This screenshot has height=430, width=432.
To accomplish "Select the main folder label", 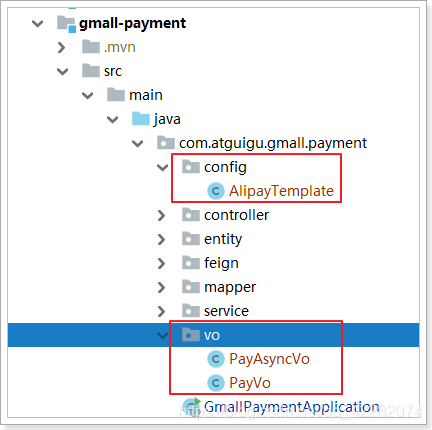I will 146,95.
